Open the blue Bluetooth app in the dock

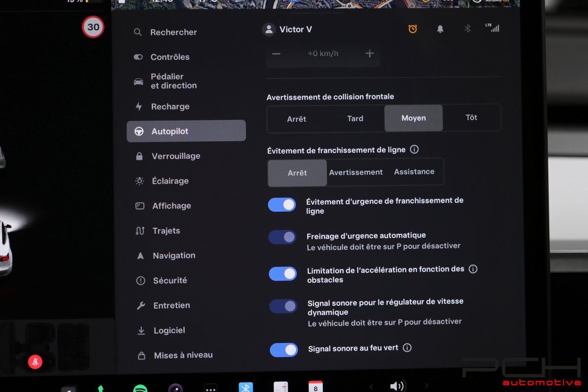click(x=245, y=388)
